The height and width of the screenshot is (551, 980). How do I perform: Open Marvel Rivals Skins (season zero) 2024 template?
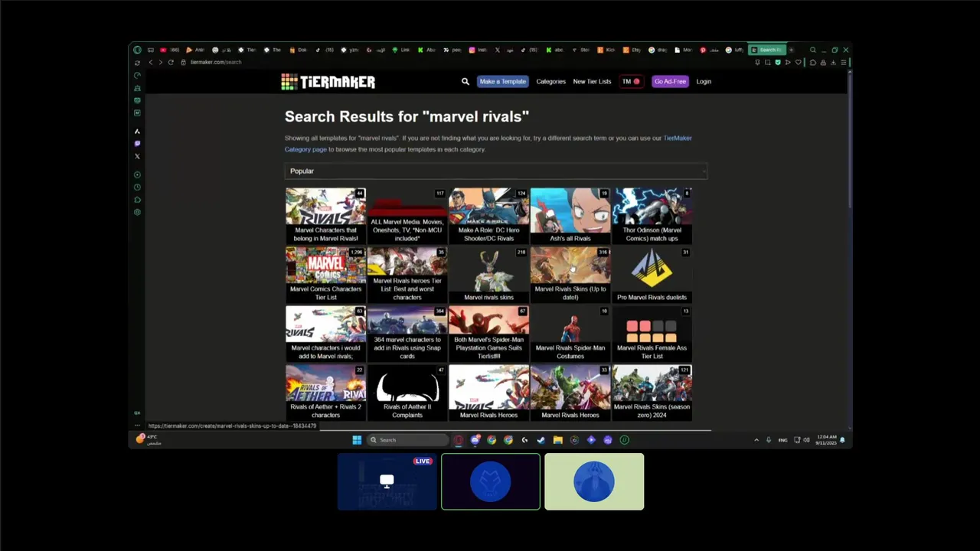(x=652, y=393)
